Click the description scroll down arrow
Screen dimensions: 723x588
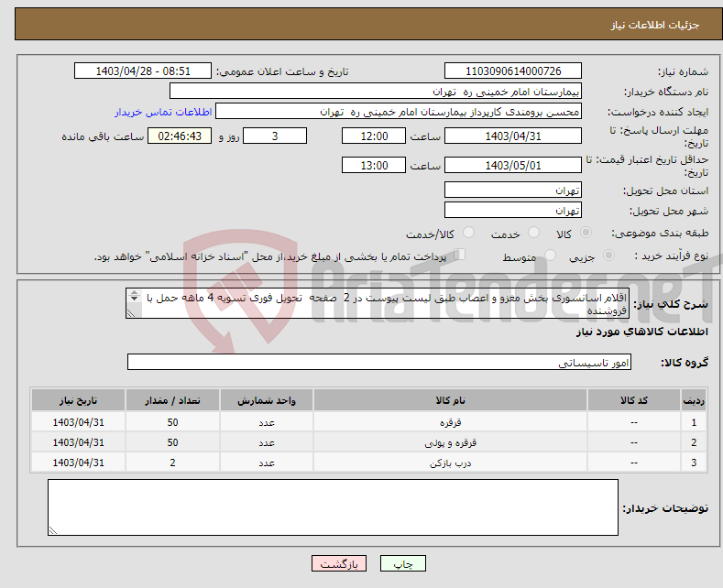click(134, 299)
